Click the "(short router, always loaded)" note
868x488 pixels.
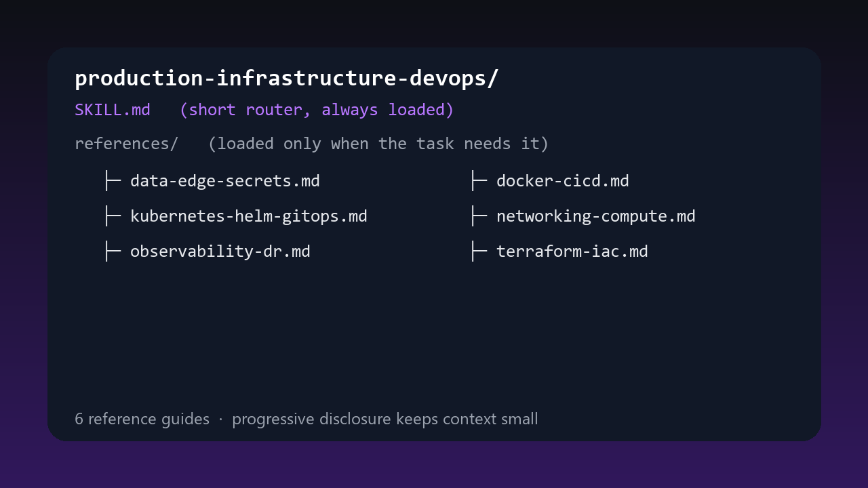coord(317,110)
